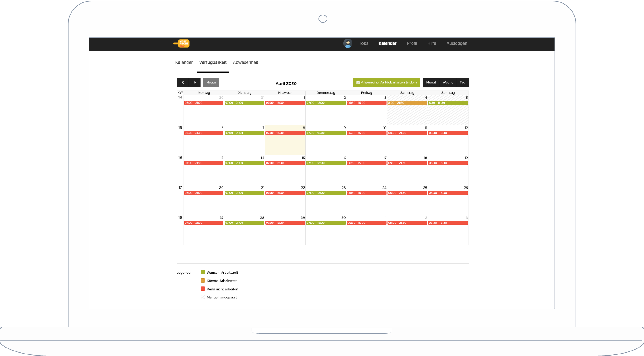The height and width of the screenshot is (356, 644).
Task: Select day number 23 in calendar
Action: pyautogui.click(x=343, y=188)
